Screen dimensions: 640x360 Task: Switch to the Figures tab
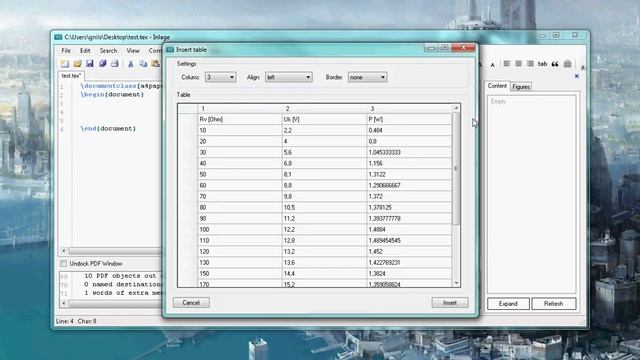click(521, 87)
